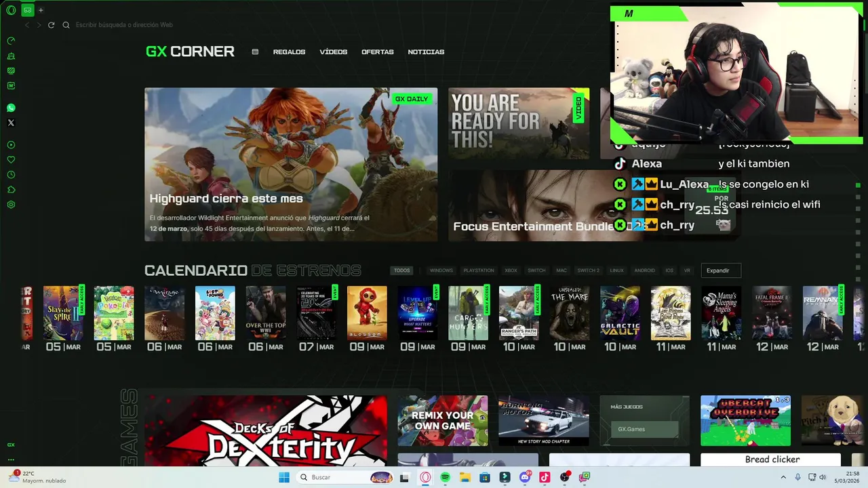The height and width of the screenshot is (488, 868).
Task: Open Mama's Sleeping Angels cover
Action: coord(722,313)
